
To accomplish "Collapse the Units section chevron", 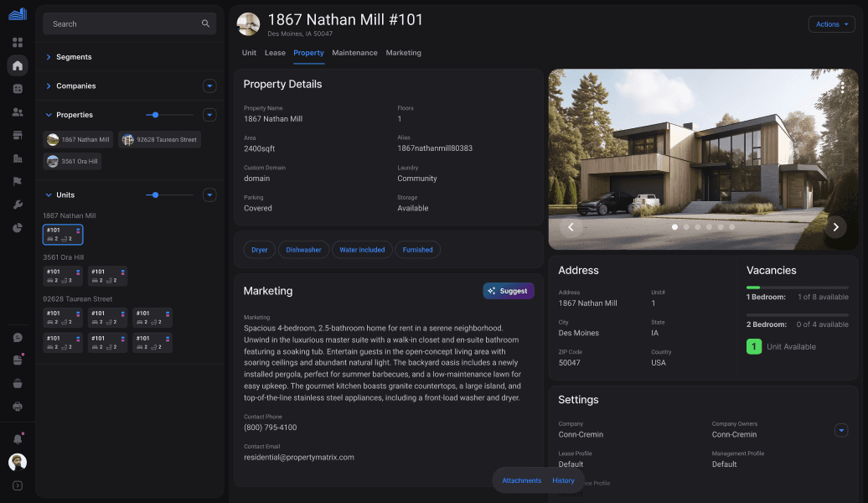I will [48, 195].
